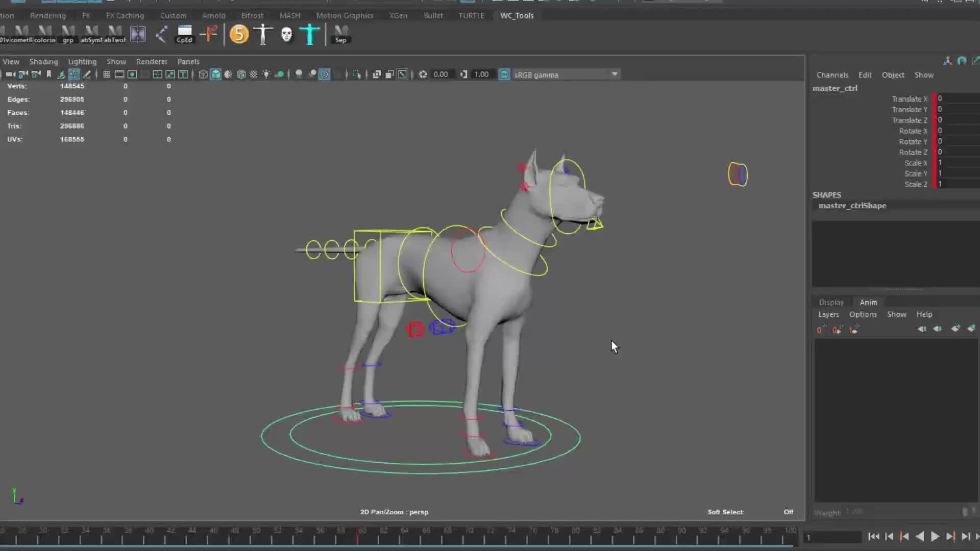Click the CpEd icon on the shelf
This screenshot has width=980, height=551.
[184, 34]
